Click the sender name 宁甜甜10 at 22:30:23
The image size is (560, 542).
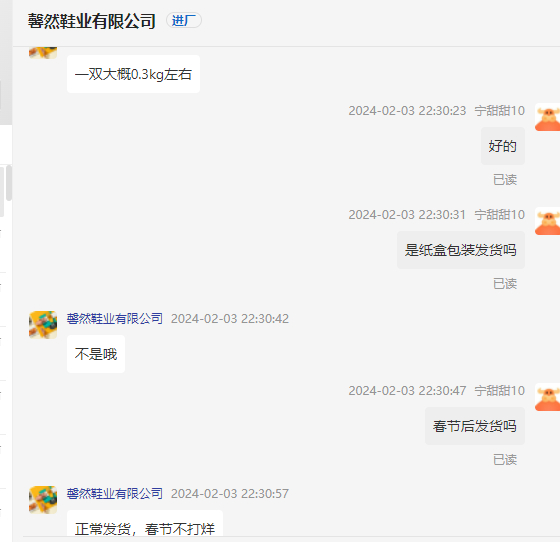pyautogui.click(x=500, y=111)
